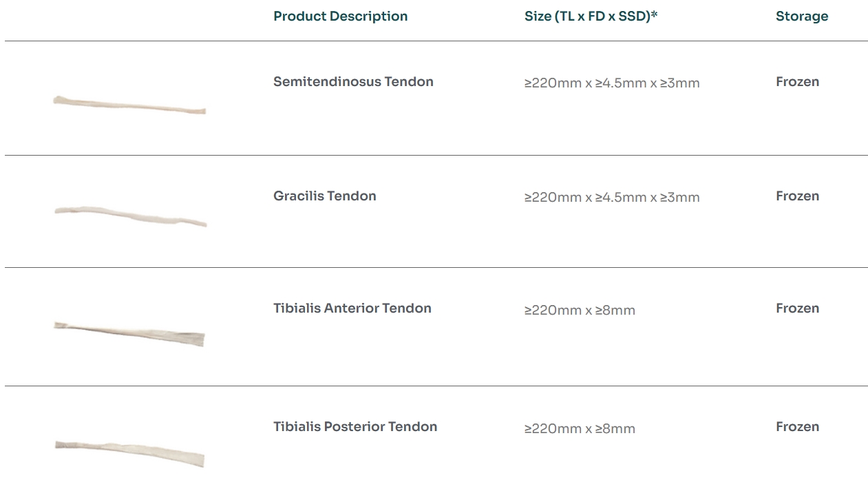Select the Gracilis Tendon product name
Image resolution: width=868 pixels, height=502 pixels.
click(324, 196)
